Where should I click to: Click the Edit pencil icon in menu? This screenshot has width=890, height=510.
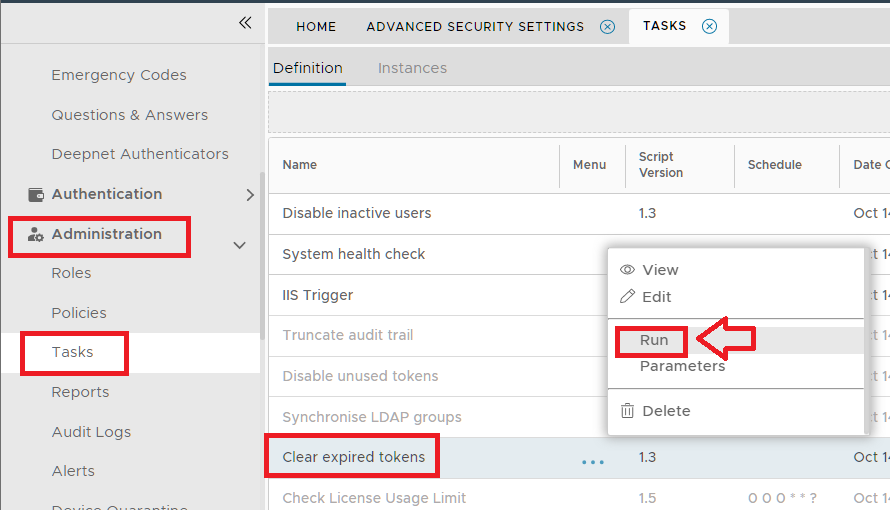(628, 297)
